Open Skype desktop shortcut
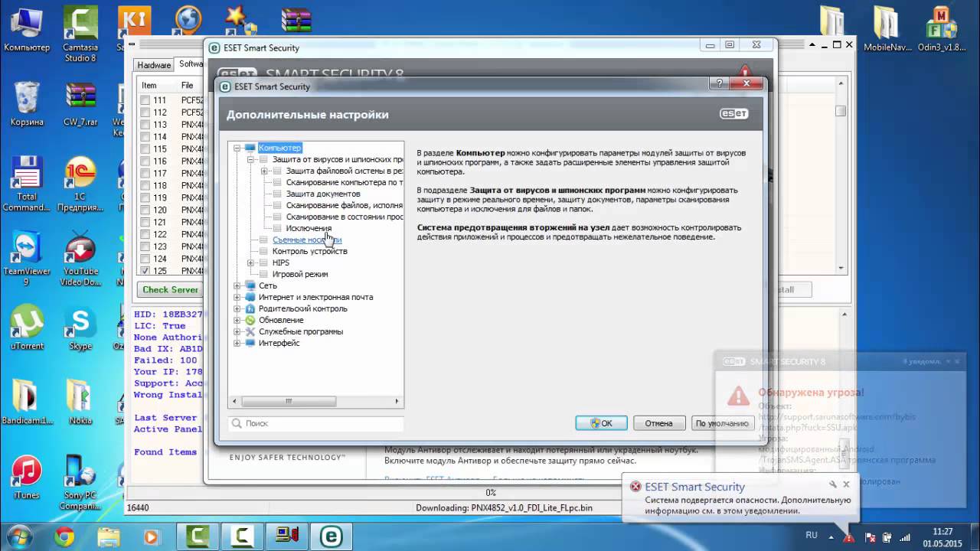Screen dimensions: 980x551 point(80,328)
